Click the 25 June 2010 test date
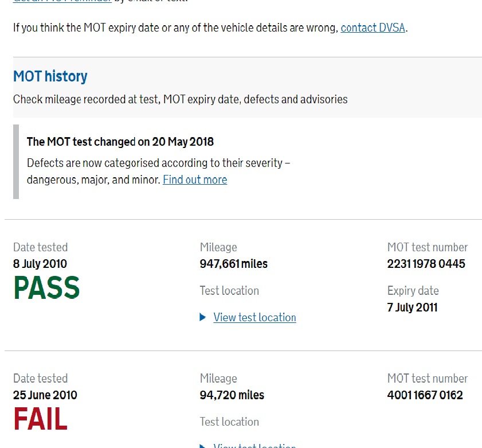Viewport: 482px width, 448px height. [45, 395]
